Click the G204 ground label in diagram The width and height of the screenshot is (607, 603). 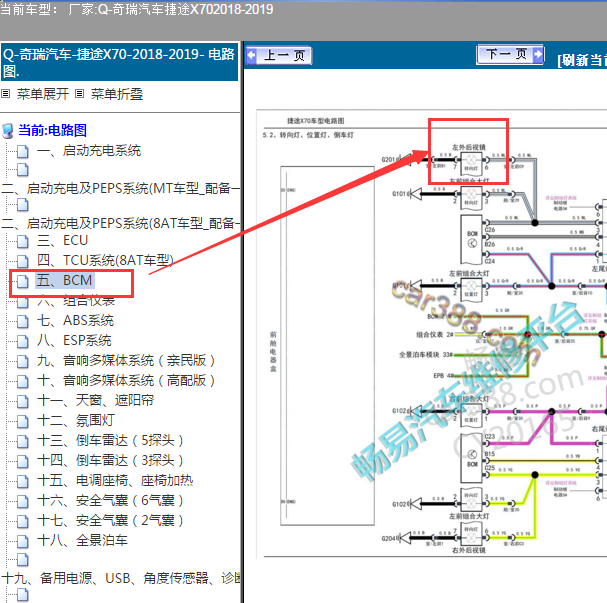388,538
